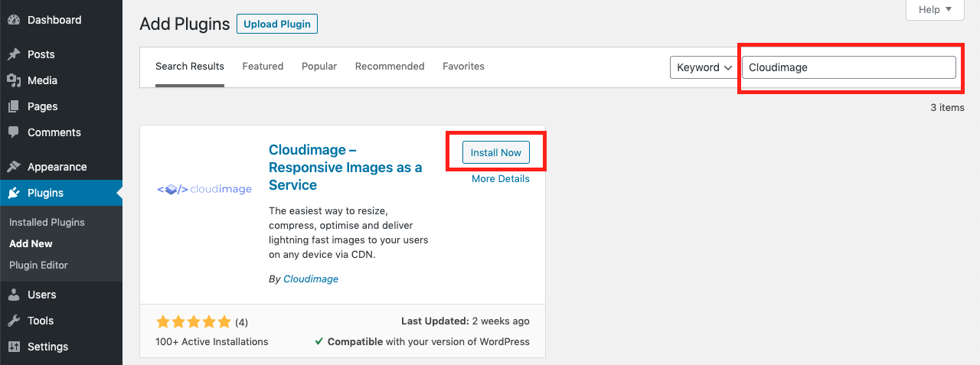Open the Recommended plugins tab
The width and height of the screenshot is (980, 365).
[390, 67]
